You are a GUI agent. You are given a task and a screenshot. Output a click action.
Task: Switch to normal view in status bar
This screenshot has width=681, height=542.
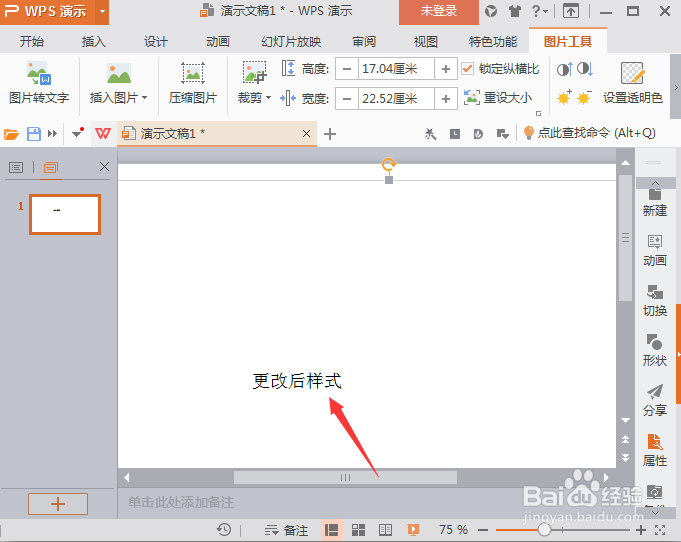coord(332,530)
